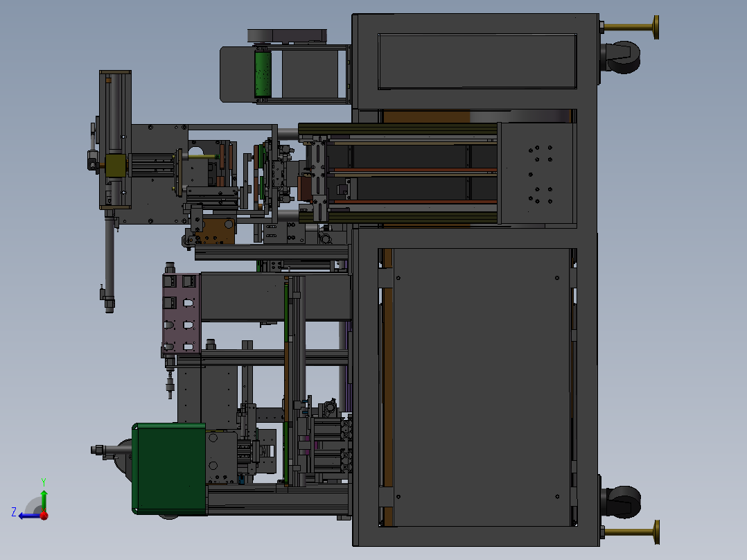
Task: Select the upper cabinet rectangular panel
Action: coord(477,61)
